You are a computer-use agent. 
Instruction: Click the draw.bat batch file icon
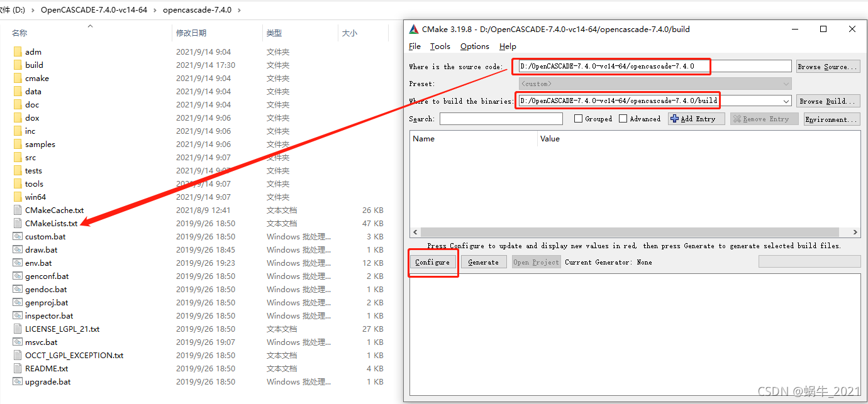point(18,249)
